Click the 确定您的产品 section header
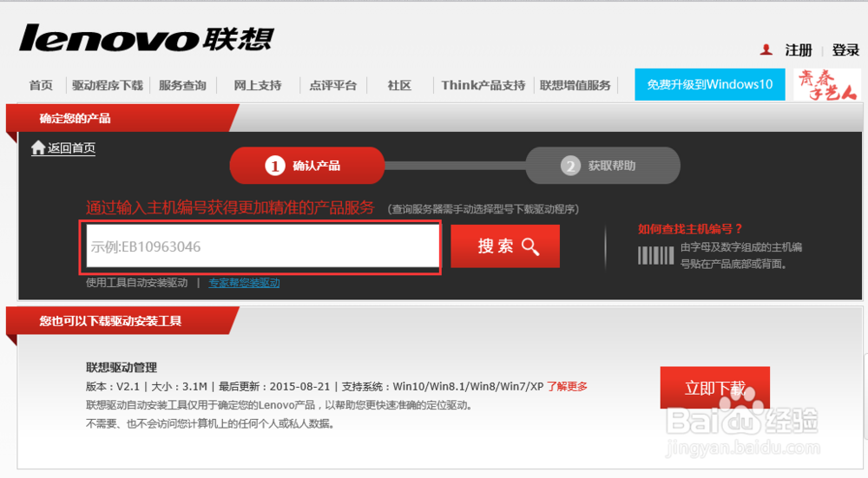This screenshot has width=868, height=478. click(x=75, y=118)
